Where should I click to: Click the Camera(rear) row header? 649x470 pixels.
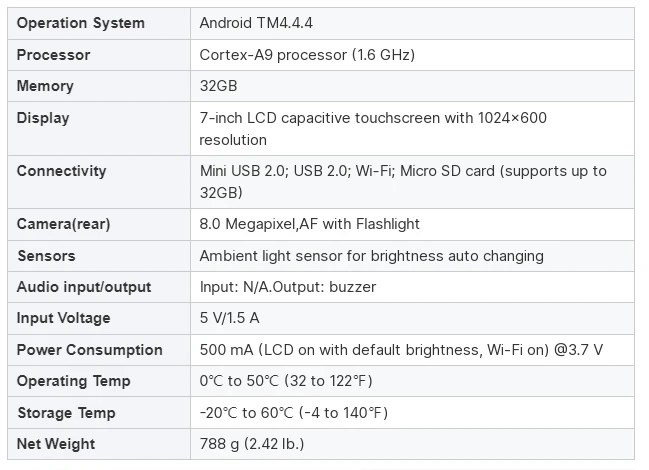(63, 224)
